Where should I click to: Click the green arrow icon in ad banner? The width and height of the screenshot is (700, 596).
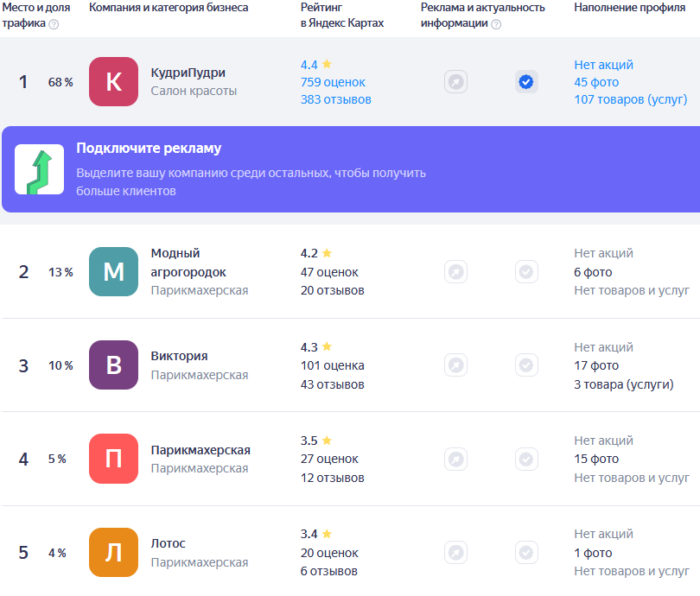point(39,169)
